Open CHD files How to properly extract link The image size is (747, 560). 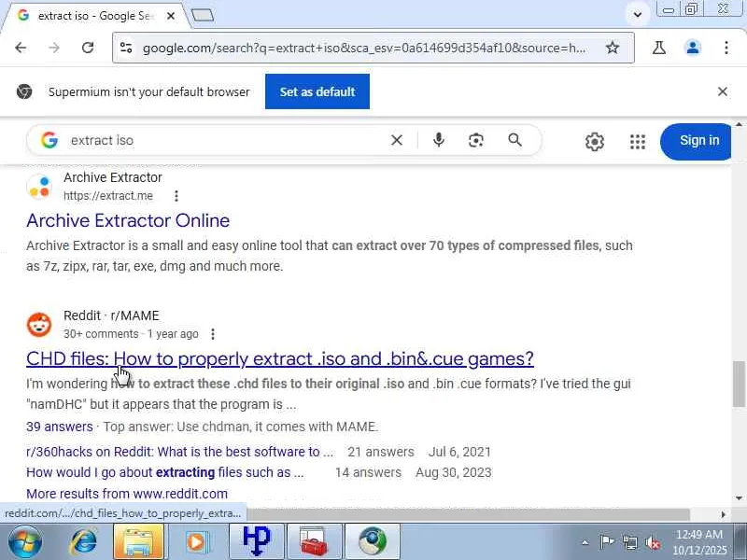(x=280, y=358)
